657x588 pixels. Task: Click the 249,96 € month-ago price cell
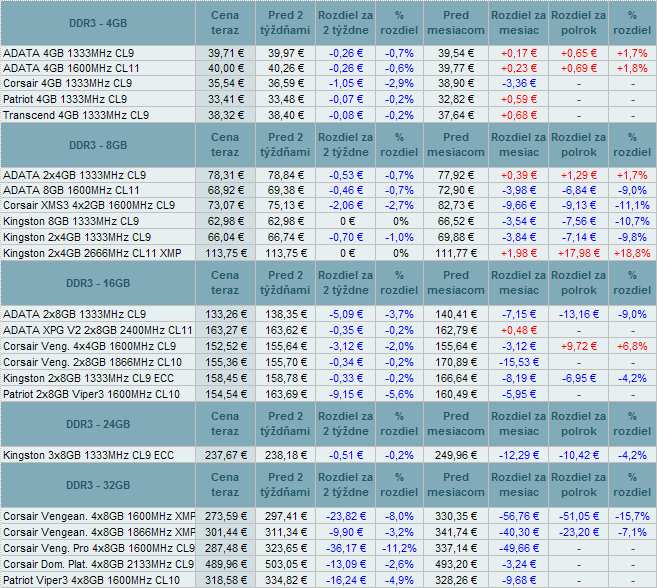[456, 455]
